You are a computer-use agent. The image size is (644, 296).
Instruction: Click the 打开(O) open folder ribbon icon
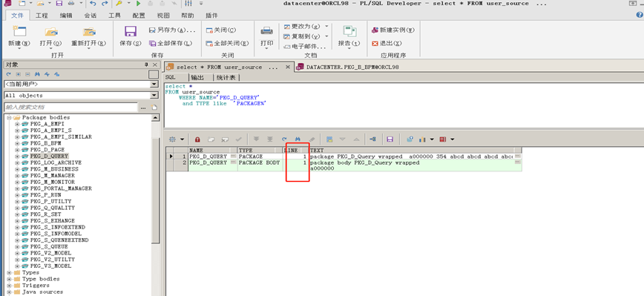pos(51,32)
